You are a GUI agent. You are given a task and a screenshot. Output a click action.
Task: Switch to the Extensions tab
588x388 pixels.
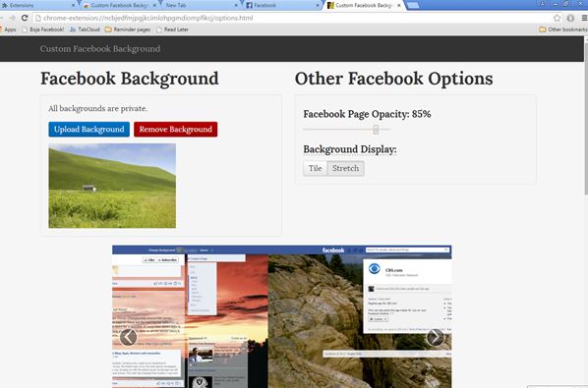[x=36, y=5]
